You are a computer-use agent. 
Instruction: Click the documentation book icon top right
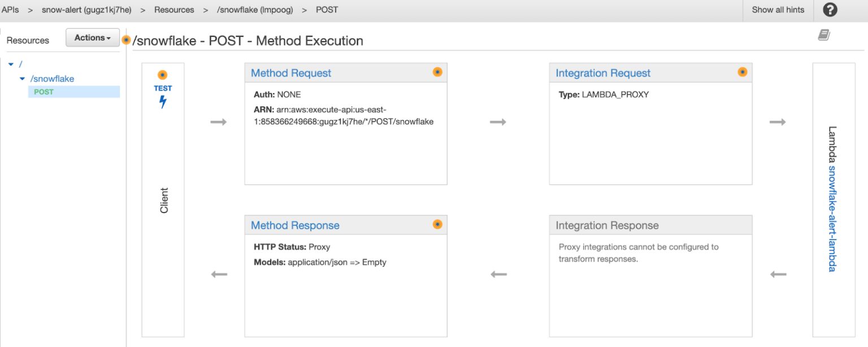click(x=824, y=34)
